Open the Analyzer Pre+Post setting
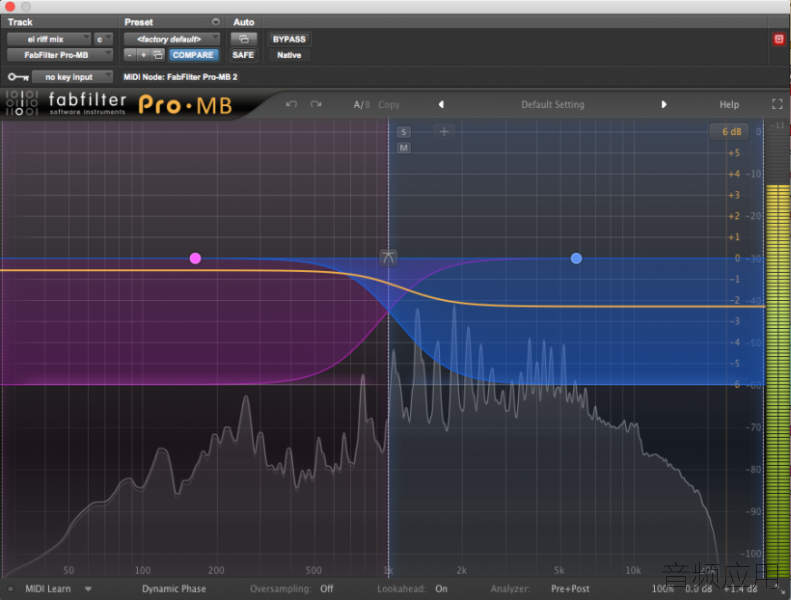791x600 pixels. pos(540,588)
